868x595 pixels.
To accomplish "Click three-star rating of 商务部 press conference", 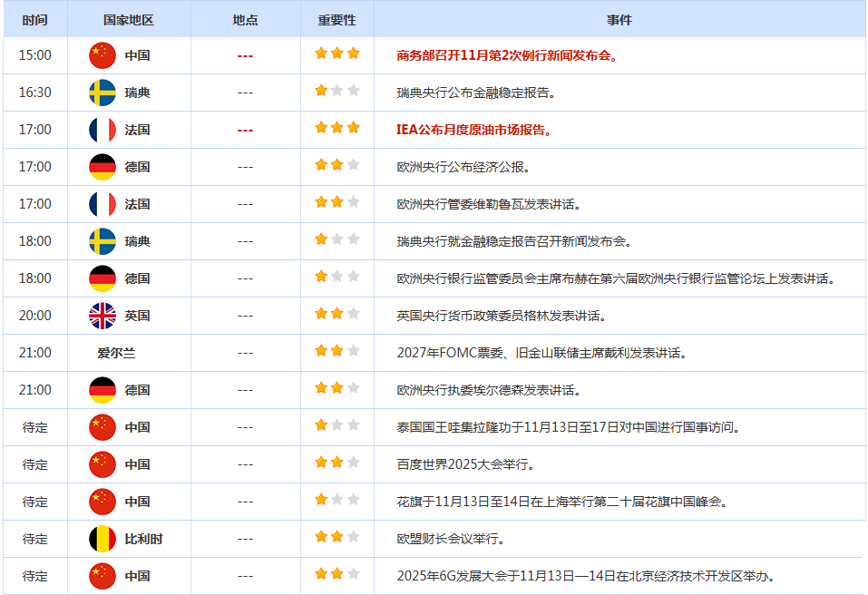I will pos(337,54).
